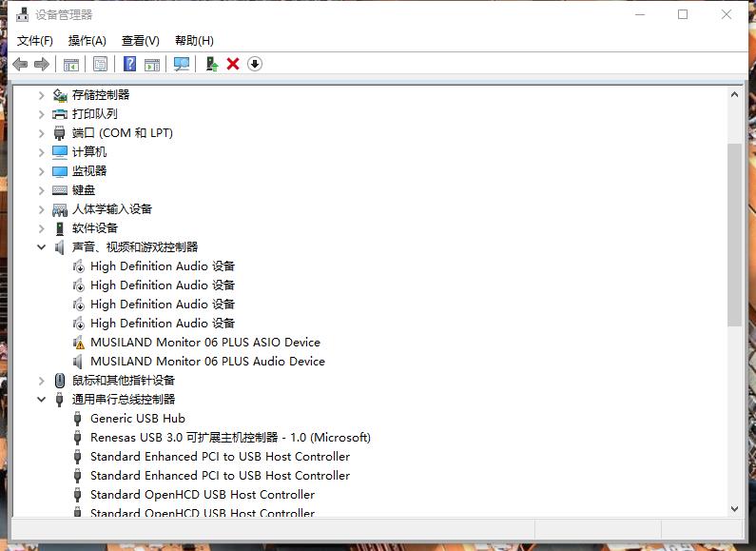
Task: Expand the 存储控制器 category
Action: coord(41,95)
